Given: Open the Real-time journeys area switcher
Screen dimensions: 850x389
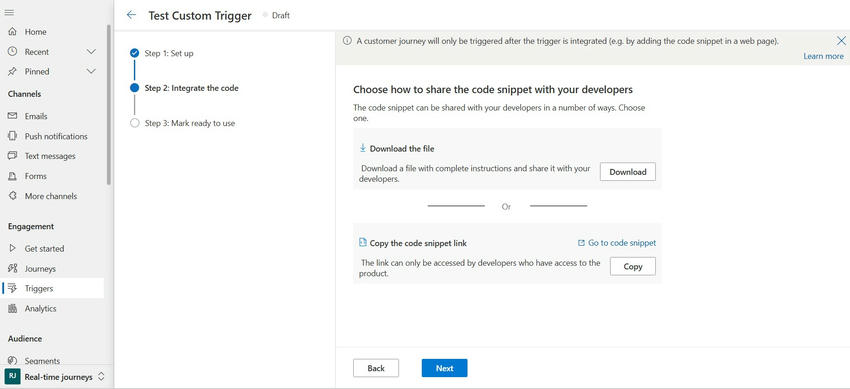Looking at the screenshot, I should (x=56, y=377).
